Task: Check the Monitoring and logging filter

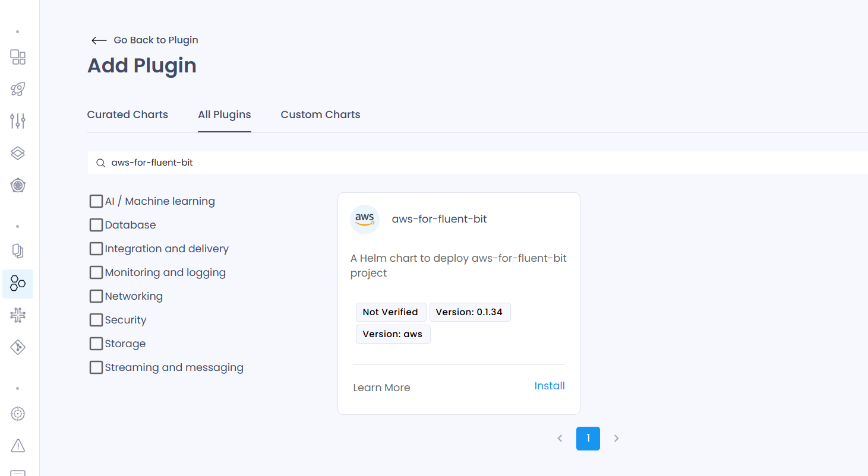Action: (96, 272)
